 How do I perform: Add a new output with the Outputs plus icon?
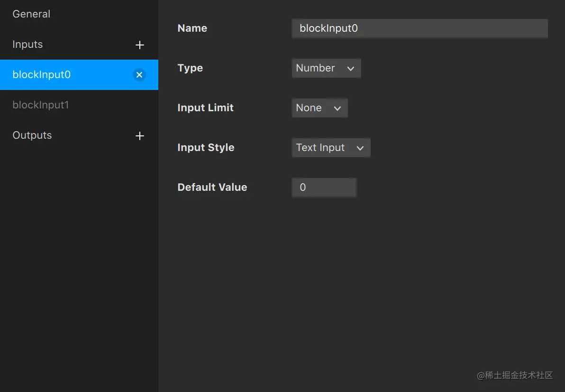140,136
